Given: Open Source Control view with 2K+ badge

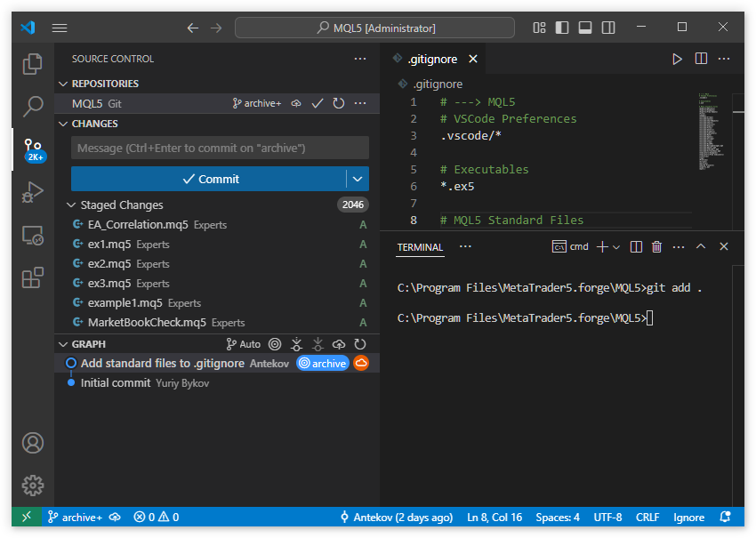Looking at the screenshot, I should coord(34,149).
